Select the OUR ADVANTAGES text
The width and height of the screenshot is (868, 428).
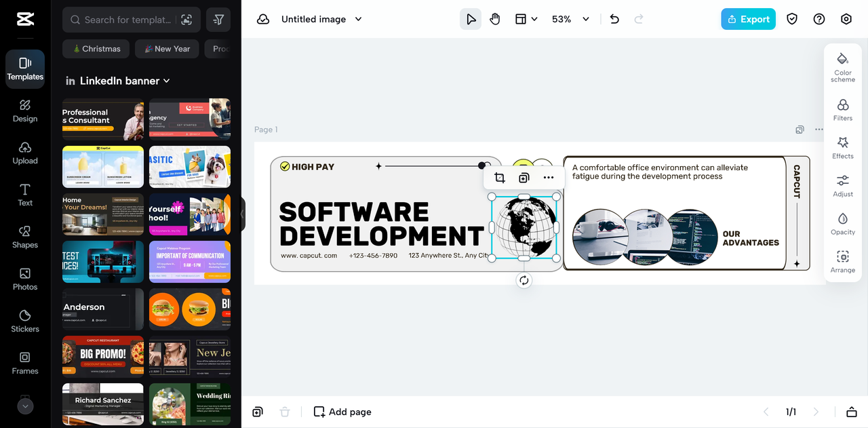pos(751,238)
